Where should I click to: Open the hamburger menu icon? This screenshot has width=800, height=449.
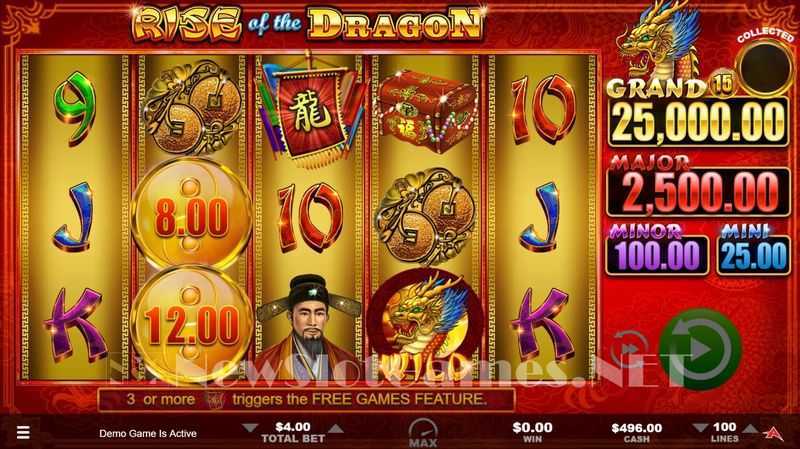(x=23, y=433)
